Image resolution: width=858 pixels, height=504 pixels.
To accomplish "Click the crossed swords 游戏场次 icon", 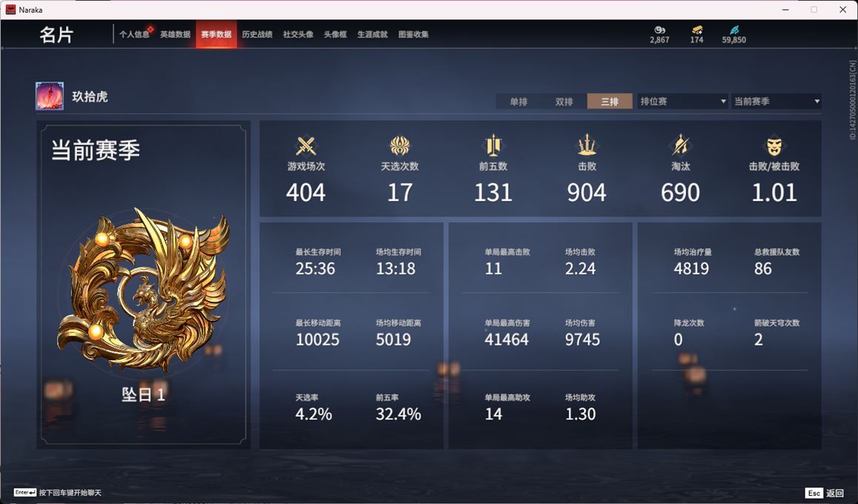I will [x=306, y=146].
